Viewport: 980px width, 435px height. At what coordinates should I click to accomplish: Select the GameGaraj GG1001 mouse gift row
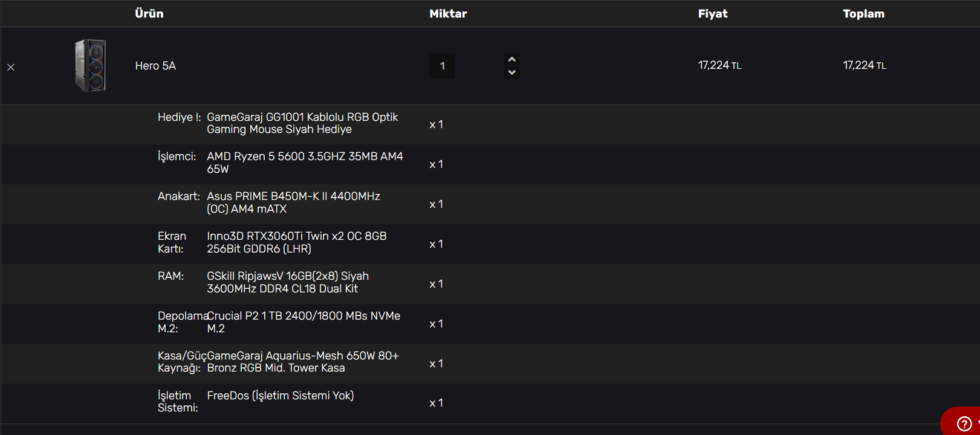490,124
